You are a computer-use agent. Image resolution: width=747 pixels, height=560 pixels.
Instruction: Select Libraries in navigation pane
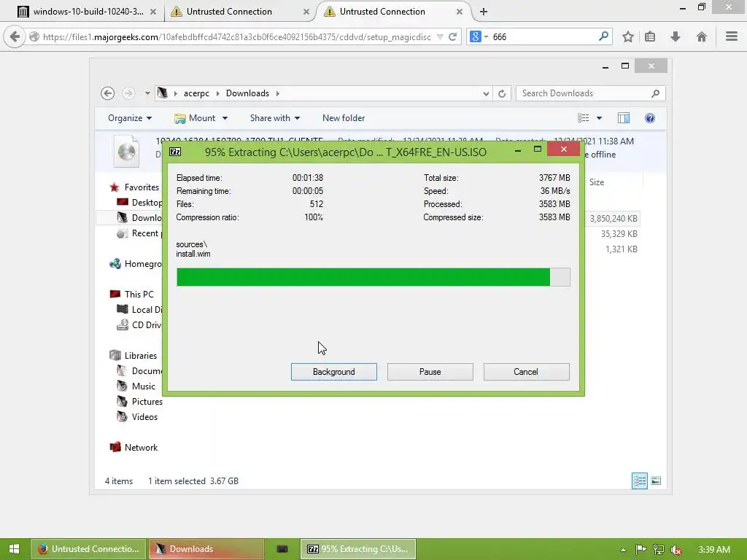[134, 356]
